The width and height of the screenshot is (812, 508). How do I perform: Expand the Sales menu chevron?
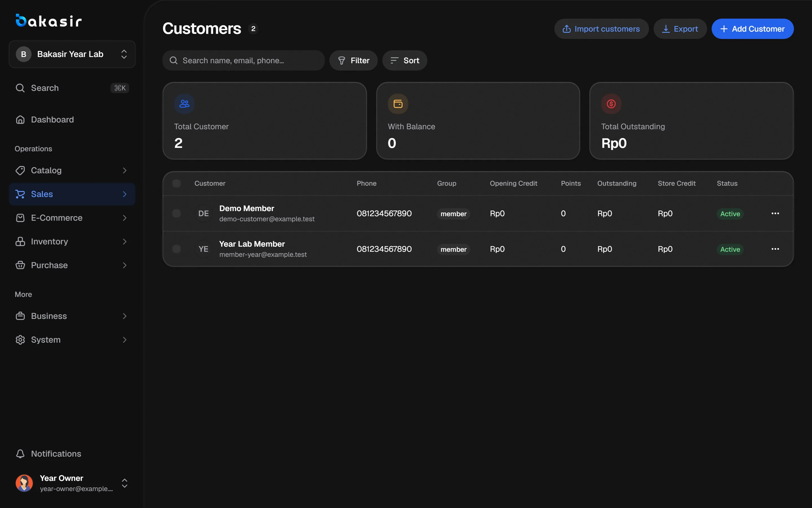pos(125,194)
